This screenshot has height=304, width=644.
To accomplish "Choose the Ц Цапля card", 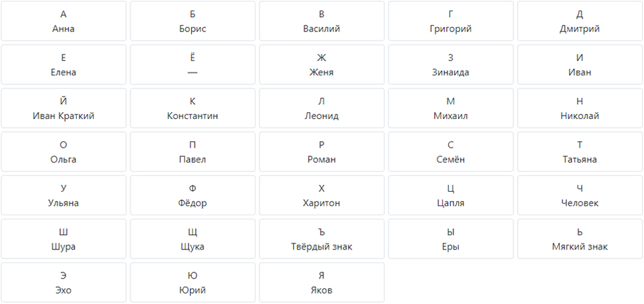I will 451,195.
